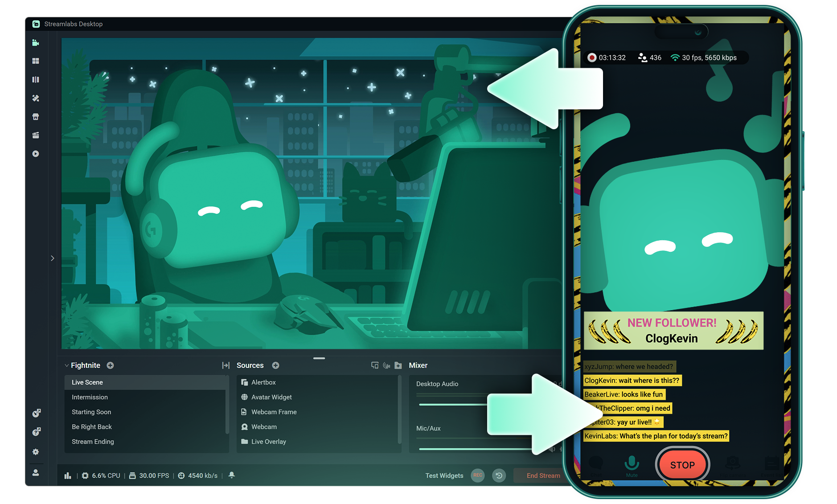Click the remote control device icon above the Mixer

(375, 365)
